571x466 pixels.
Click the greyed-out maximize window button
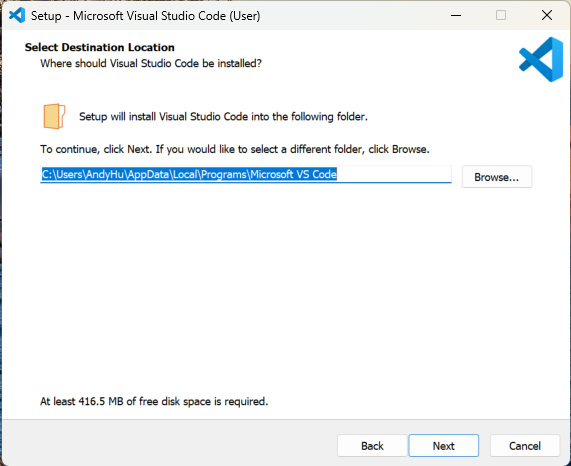coord(501,15)
